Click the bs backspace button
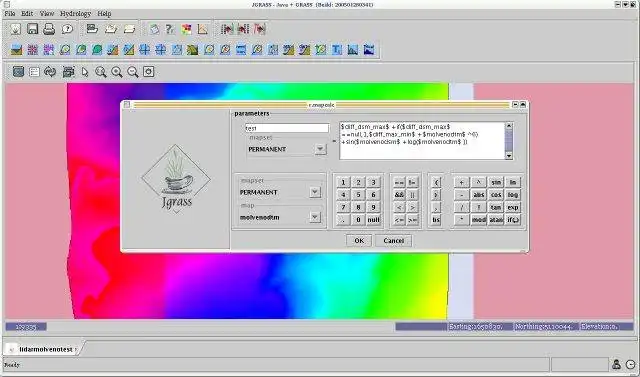Viewport: 640px width, 377px height. [x=436, y=220]
